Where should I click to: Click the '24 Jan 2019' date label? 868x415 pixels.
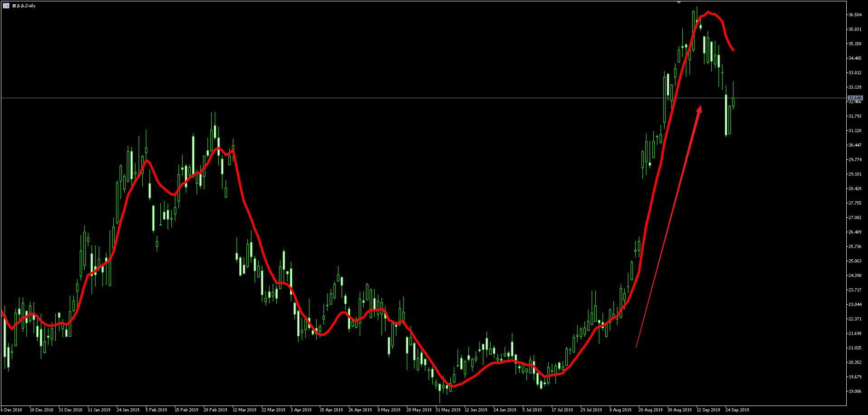click(128, 410)
